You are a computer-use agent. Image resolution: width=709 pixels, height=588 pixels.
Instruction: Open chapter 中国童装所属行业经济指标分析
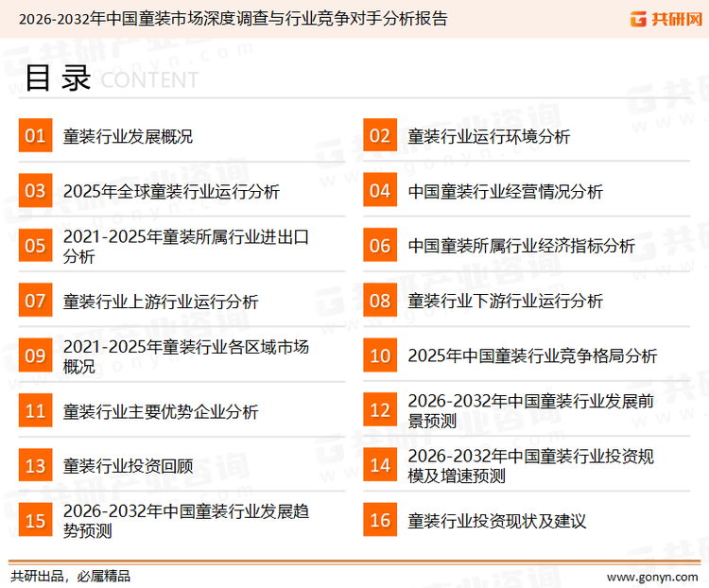pos(521,246)
